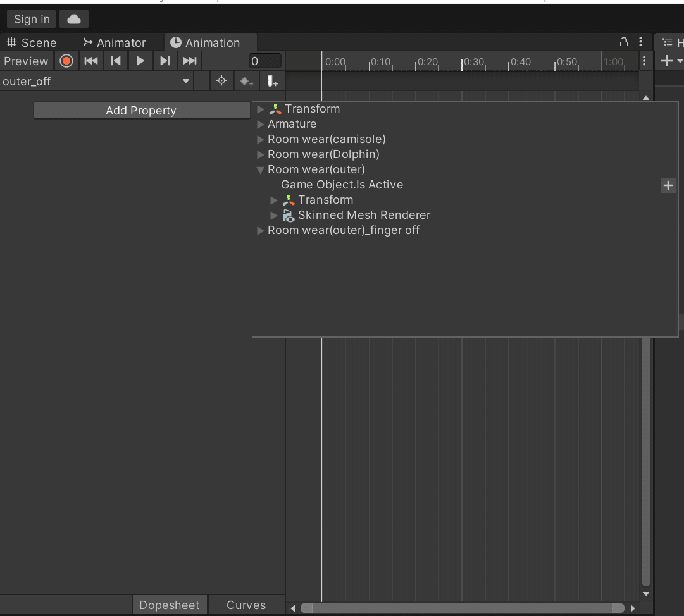
Task: Click the Sign in button
Action: point(30,18)
